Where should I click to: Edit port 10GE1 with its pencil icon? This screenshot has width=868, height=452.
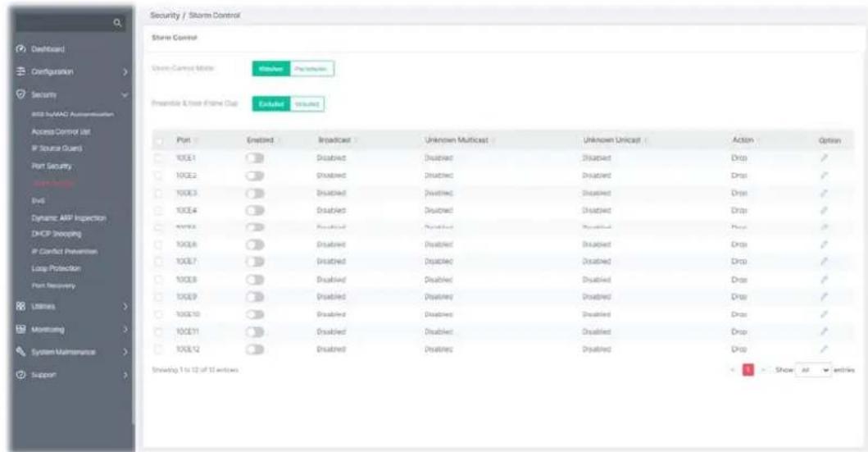(x=824, y=158)
